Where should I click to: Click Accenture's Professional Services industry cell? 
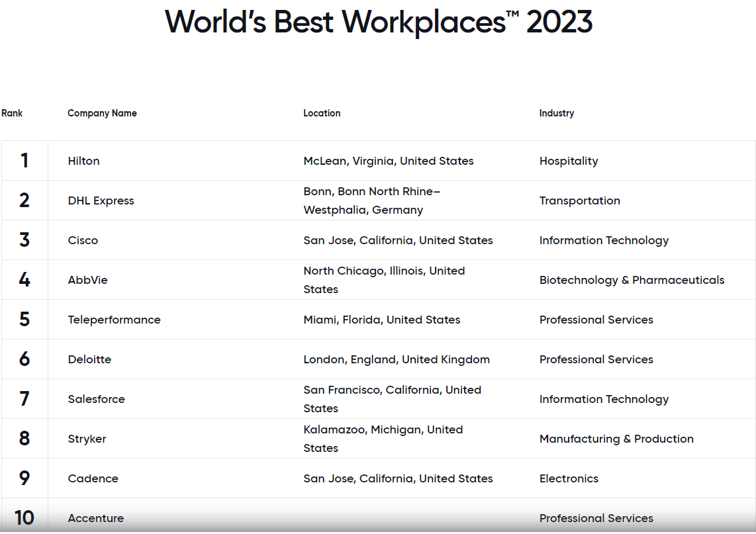(596, 518)
